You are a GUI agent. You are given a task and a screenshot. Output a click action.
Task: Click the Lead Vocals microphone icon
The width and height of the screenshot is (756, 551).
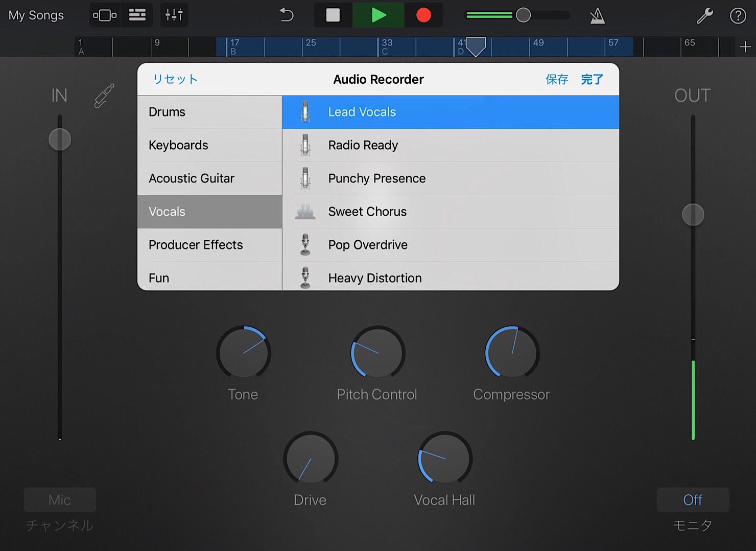pos(305,112)
